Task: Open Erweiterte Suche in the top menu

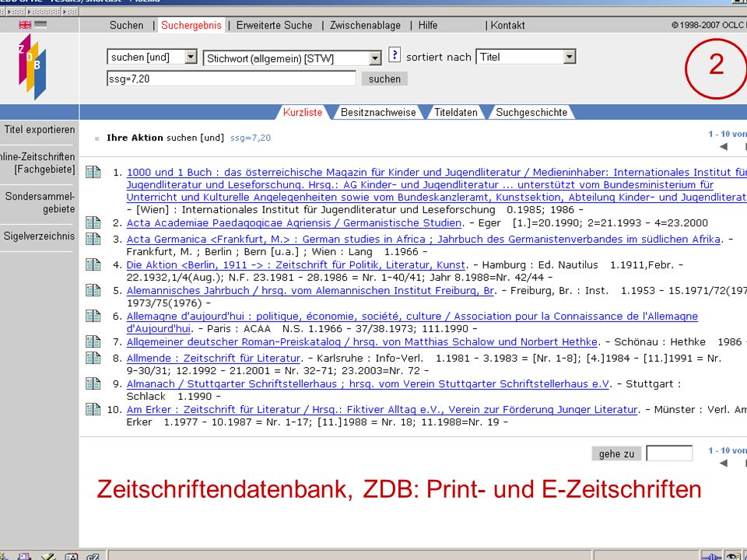Action: coord(275,25)
